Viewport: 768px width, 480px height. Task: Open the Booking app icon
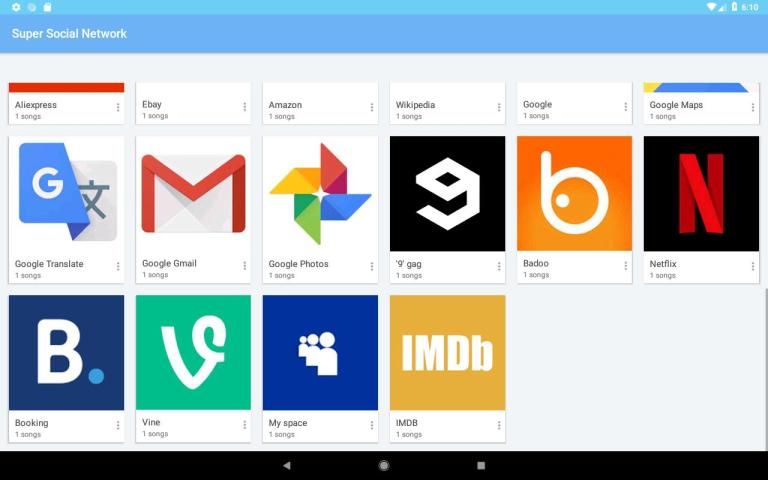(x=66, y=353)
